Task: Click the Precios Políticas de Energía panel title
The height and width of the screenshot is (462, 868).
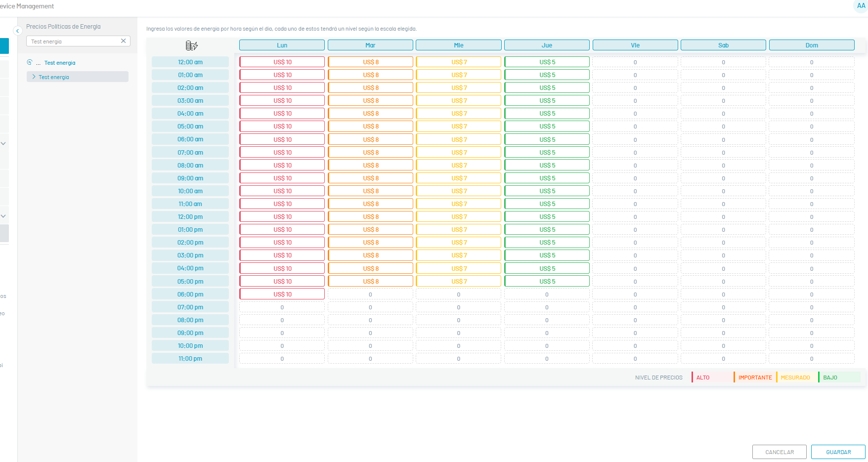Action: [x=63, y=26]
